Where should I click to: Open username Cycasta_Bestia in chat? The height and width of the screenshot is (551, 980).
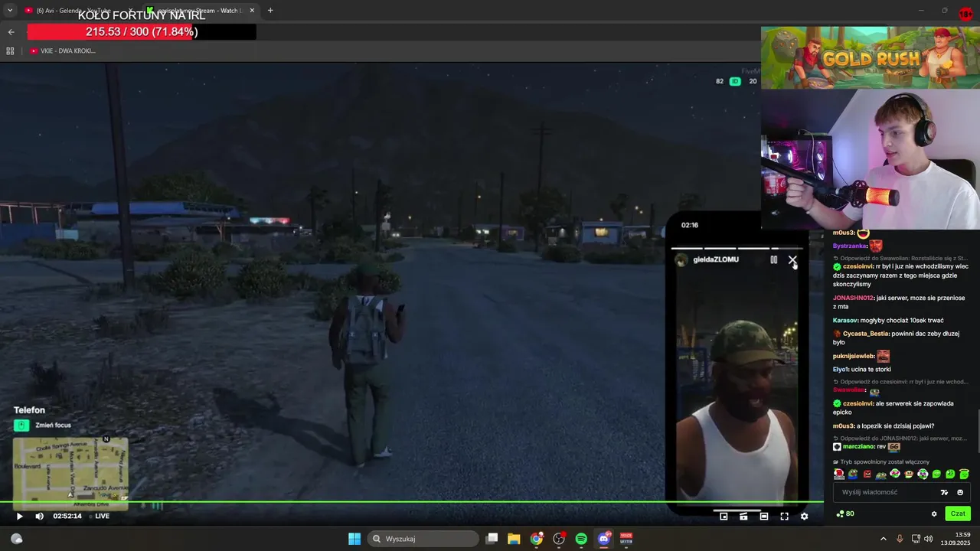(x=866, y=334)
